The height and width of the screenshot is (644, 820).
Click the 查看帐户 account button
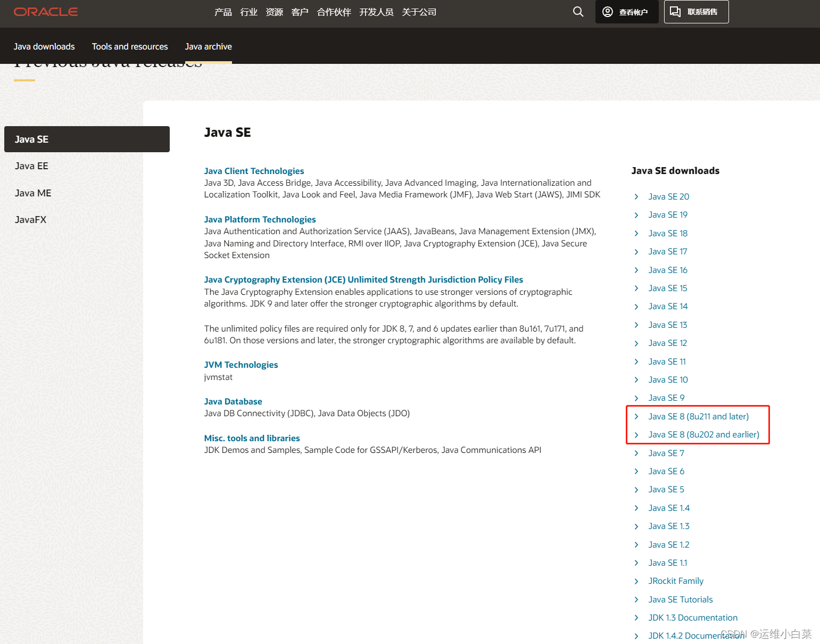tap(626, 12)
